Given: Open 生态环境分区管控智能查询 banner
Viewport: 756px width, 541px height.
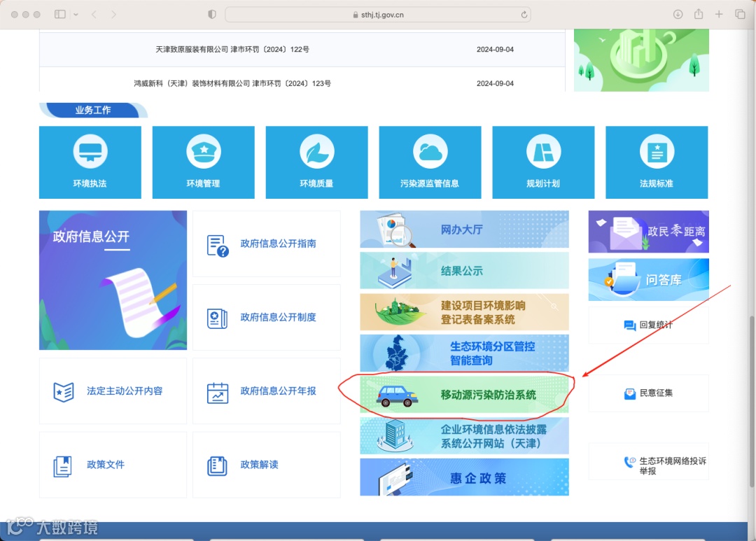Looking at the screenshot, I should 464,353.
